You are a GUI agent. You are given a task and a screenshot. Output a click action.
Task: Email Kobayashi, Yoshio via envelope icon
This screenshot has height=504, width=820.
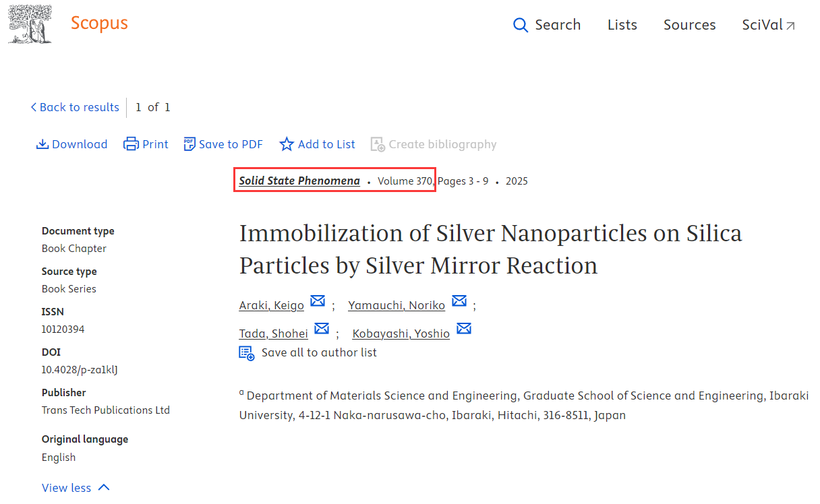463,329
